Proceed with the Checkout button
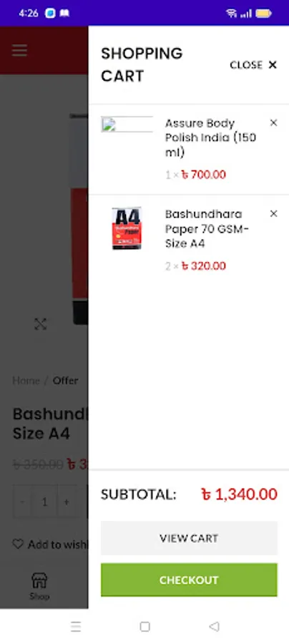289x644 pixels. pyautogui.click(x=189, y=580)
